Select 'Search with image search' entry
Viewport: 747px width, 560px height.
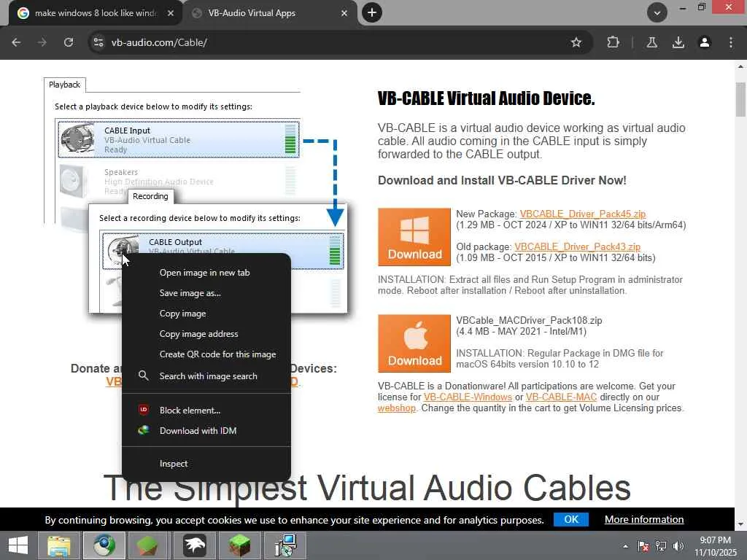click(x=206, y=376)
